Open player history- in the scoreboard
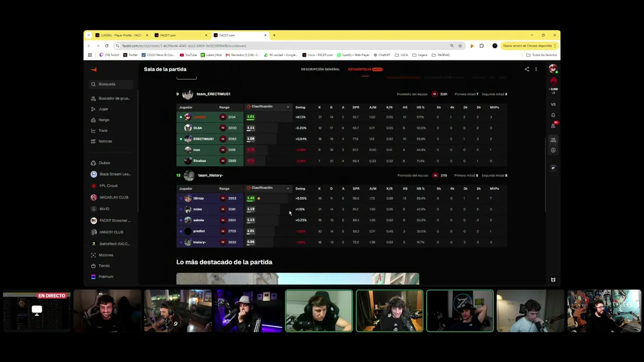This screenshot has width=644, height=362. click(199, 242)
